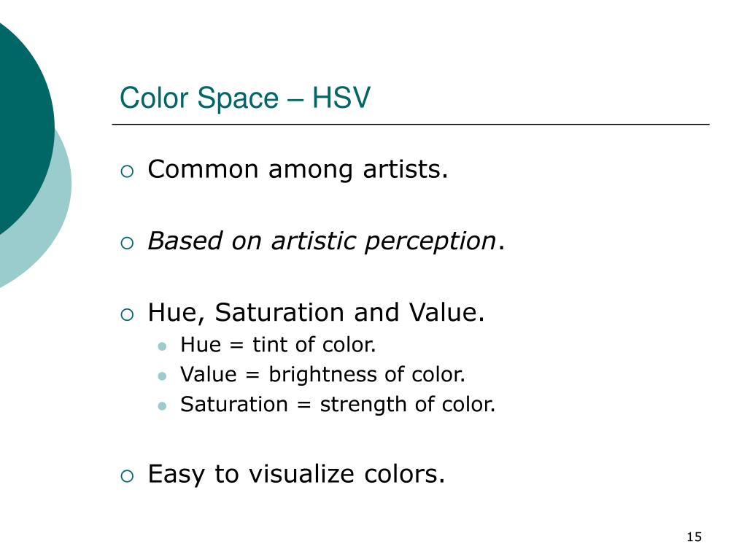Viewport: 747px width, 560px height.
Task: Click the text Common among artists
Action: click(x=298, y=169)
